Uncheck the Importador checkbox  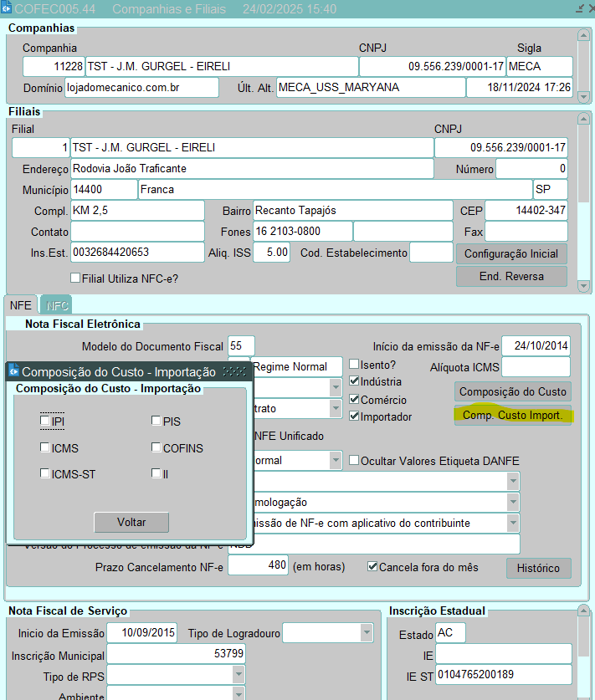354,416
